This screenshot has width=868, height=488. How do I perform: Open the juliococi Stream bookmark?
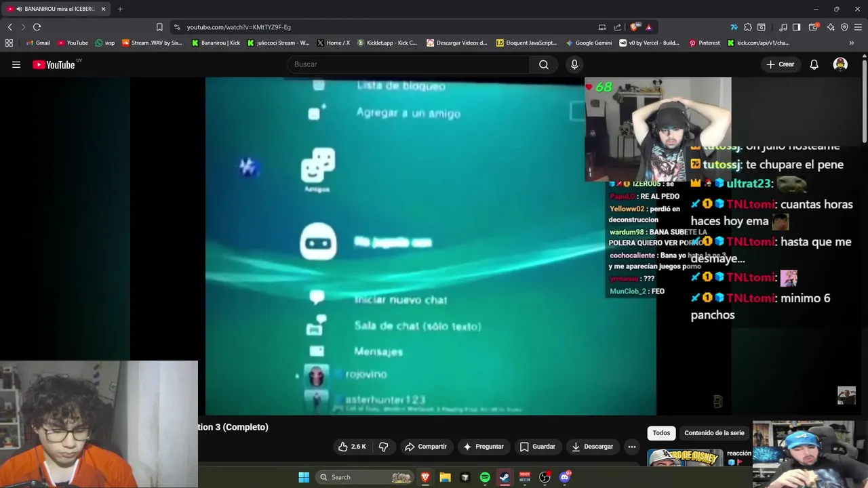point(278,43)
